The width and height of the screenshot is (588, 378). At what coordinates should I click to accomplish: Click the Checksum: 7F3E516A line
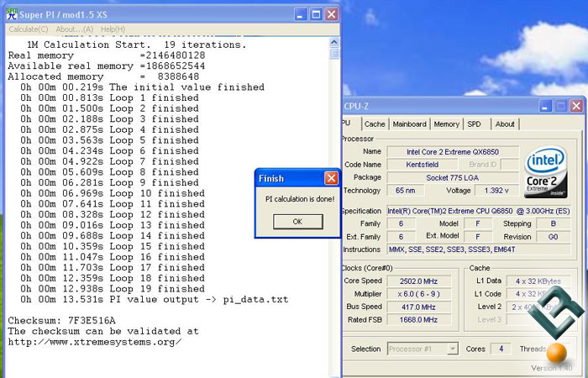[62, 321]
